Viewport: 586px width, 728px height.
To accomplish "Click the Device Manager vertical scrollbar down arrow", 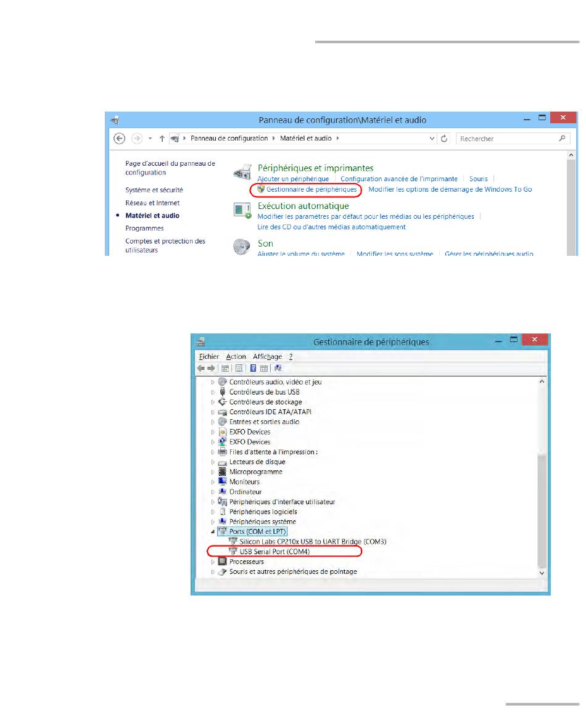I will (542, 573).
